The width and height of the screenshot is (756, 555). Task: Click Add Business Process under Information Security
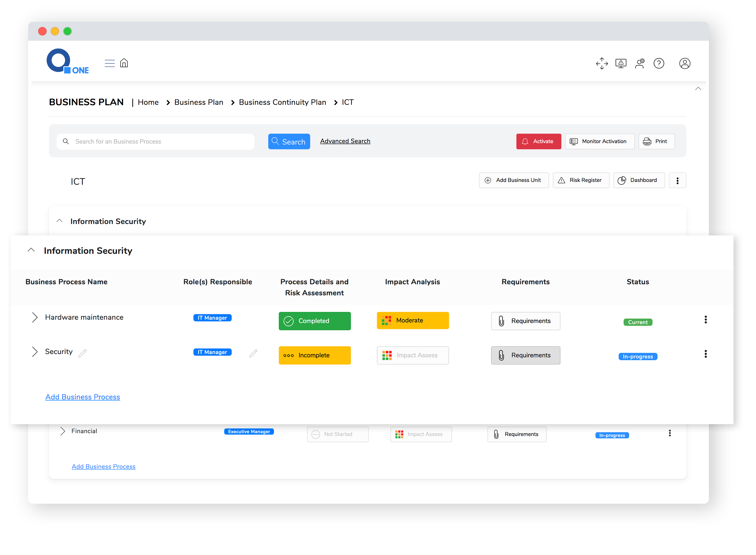pyautogui.click(x=82, y=396)
